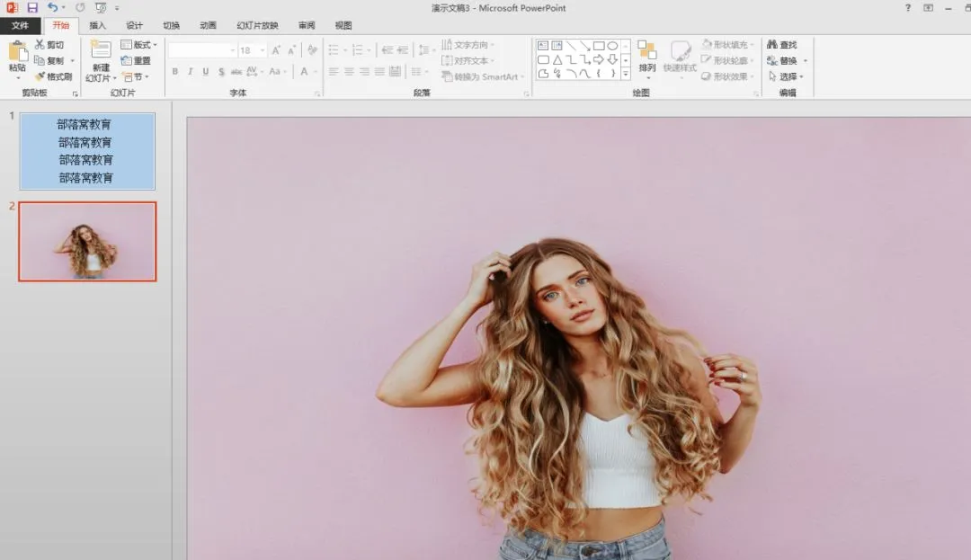971x560 pixels.
Task: Select the Right Arrow shape in the gallery
Action: (x=598, y=59)
